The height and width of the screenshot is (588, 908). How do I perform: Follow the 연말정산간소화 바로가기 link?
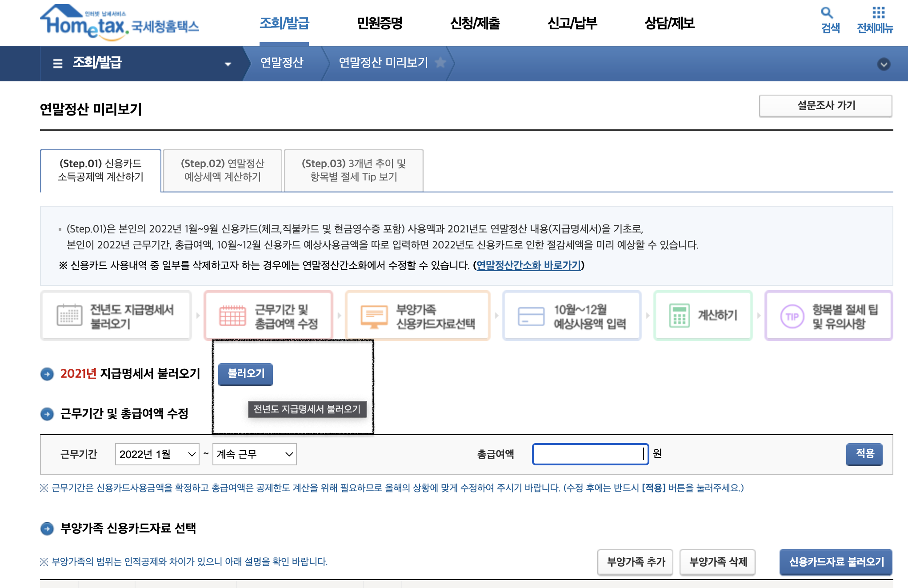coord(528,265)
